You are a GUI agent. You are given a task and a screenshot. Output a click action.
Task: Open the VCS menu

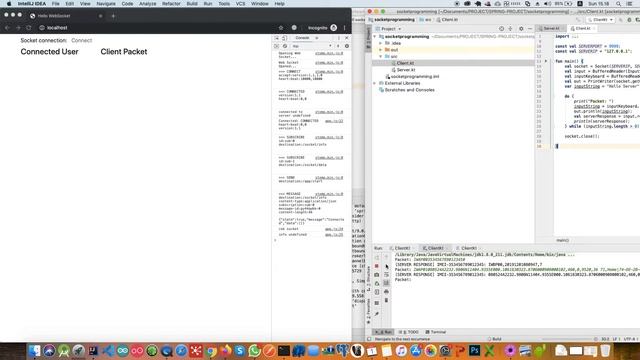pyautogui.click(x=240, y=4)
